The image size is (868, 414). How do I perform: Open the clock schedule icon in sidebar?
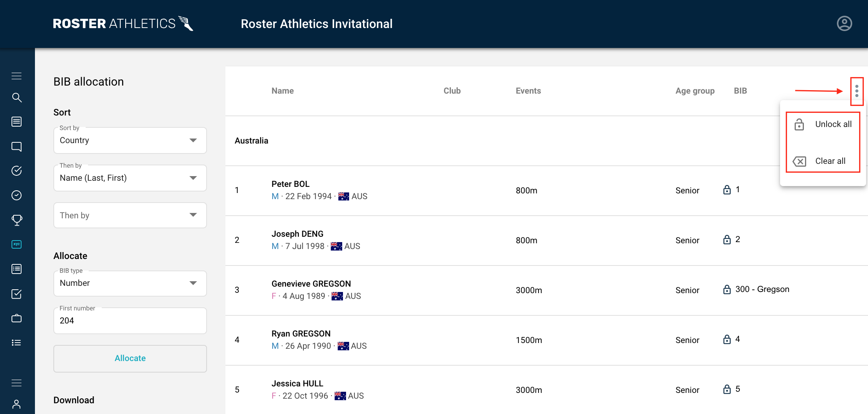(x=17, y=195)
